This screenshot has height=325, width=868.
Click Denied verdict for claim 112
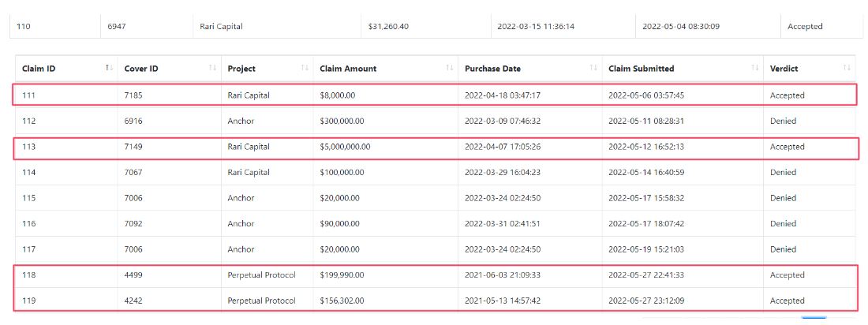(x=784, y=121)
